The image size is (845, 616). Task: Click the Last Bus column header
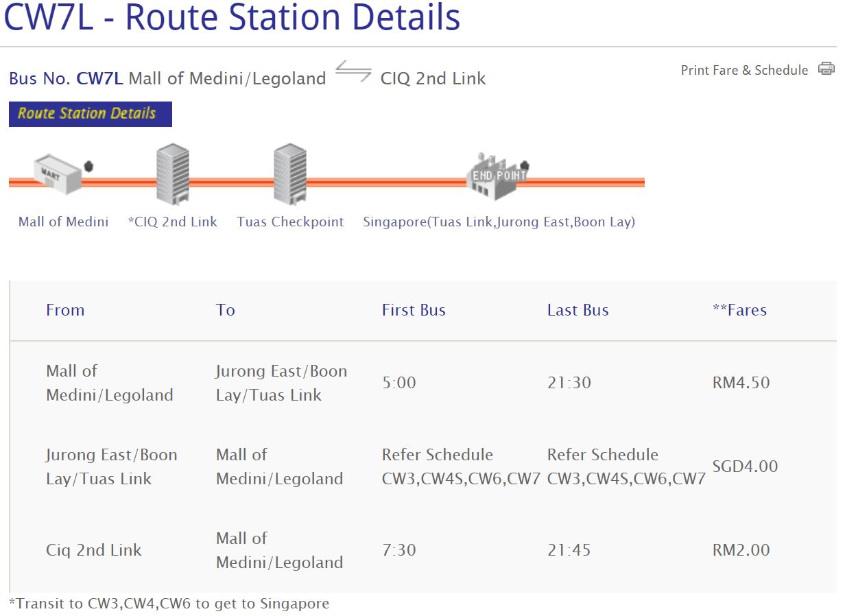(578, 310)
